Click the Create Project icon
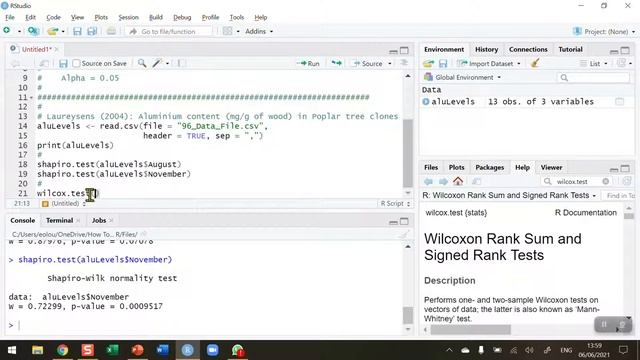The width and height of the screenshot is (640, 360). tap(33, 31)
